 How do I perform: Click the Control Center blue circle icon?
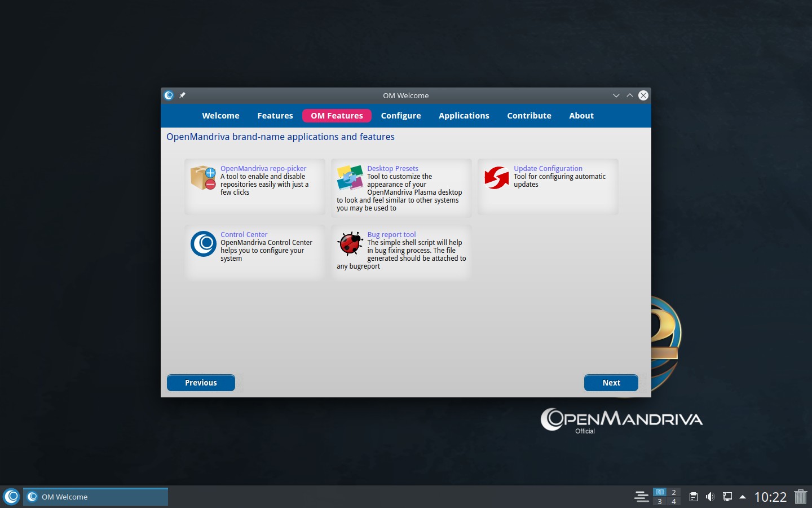click(203, 244)
